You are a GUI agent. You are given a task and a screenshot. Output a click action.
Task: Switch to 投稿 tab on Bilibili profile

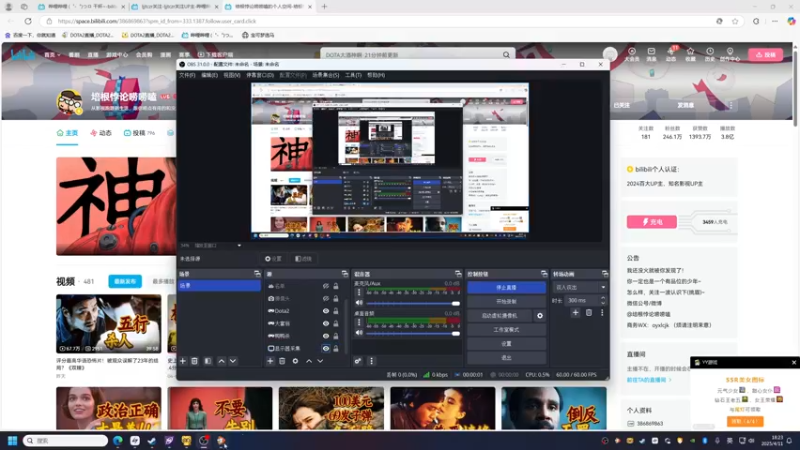pyautogui.click(x=139, y=133)
